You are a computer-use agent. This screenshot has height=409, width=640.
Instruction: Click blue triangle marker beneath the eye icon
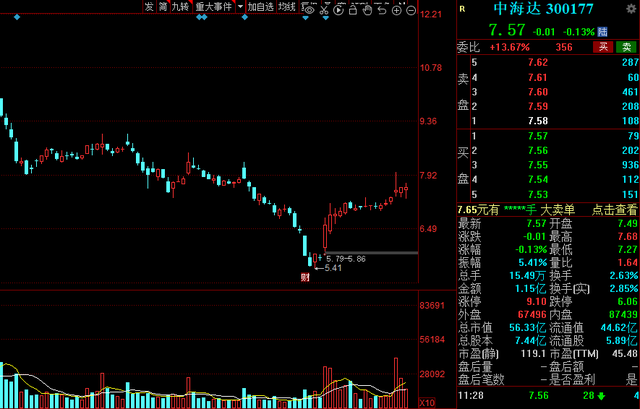[306, 18]
